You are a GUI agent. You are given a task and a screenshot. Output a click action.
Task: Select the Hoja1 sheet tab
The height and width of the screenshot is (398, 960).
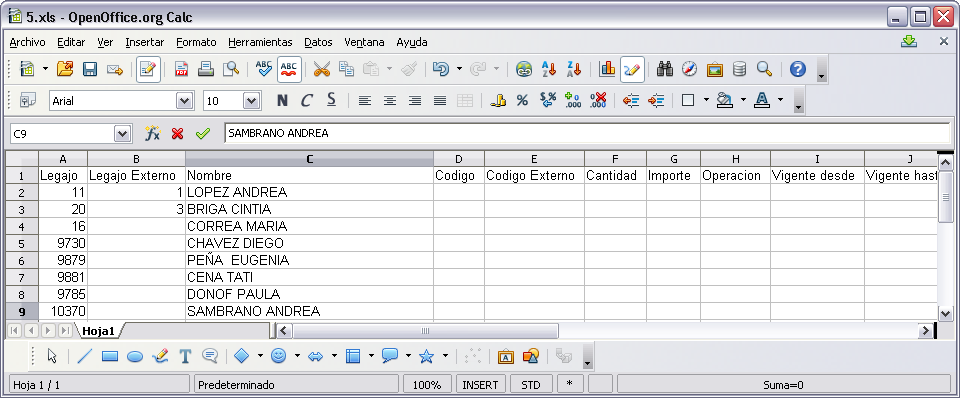coord(99,331)
